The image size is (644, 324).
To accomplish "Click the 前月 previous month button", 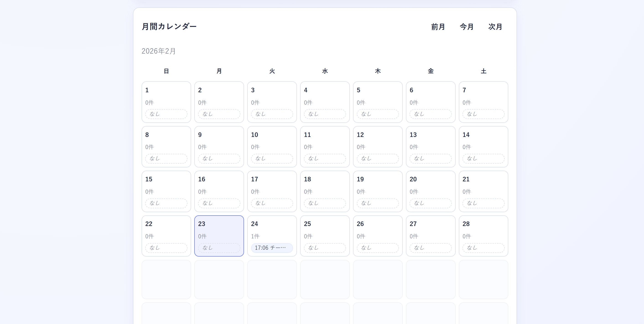I will pyautogui.click(x=438, y=27).
